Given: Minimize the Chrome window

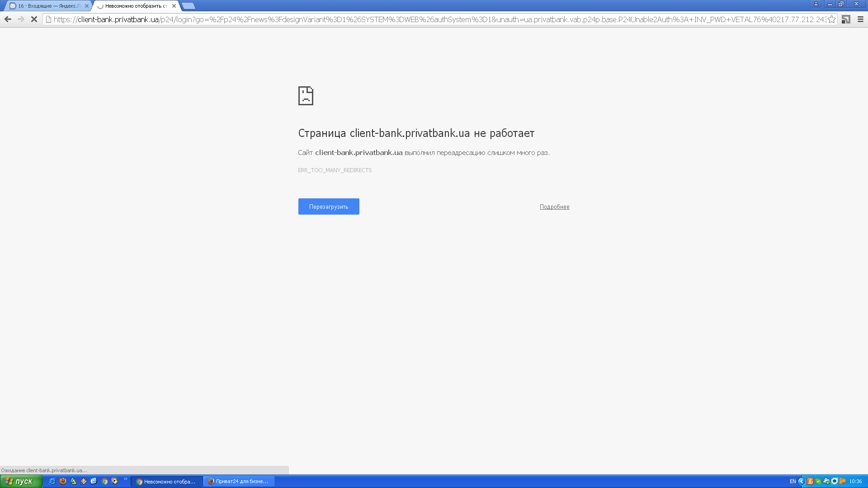Looking at the screenshot, I should (x=830, y=4).
